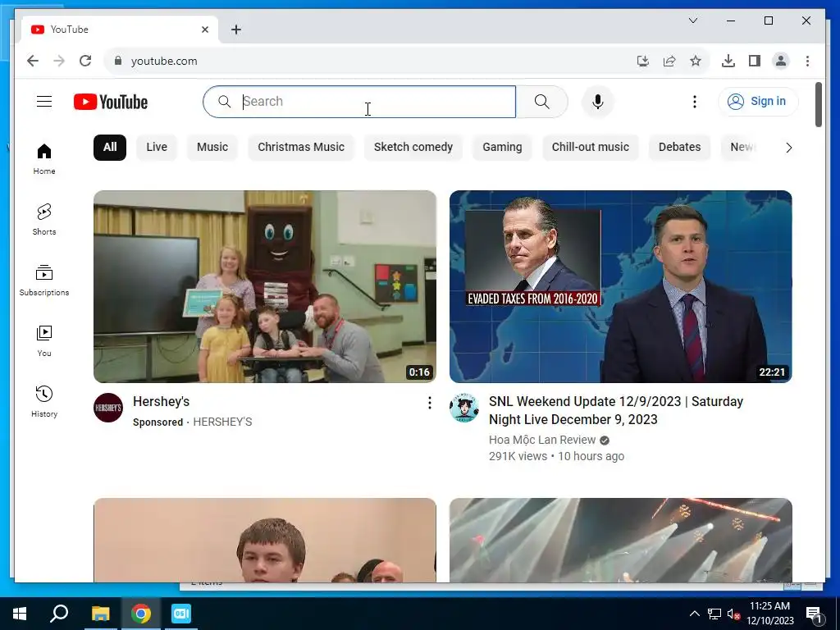Open Chrome downloads icon

[728, 61]
